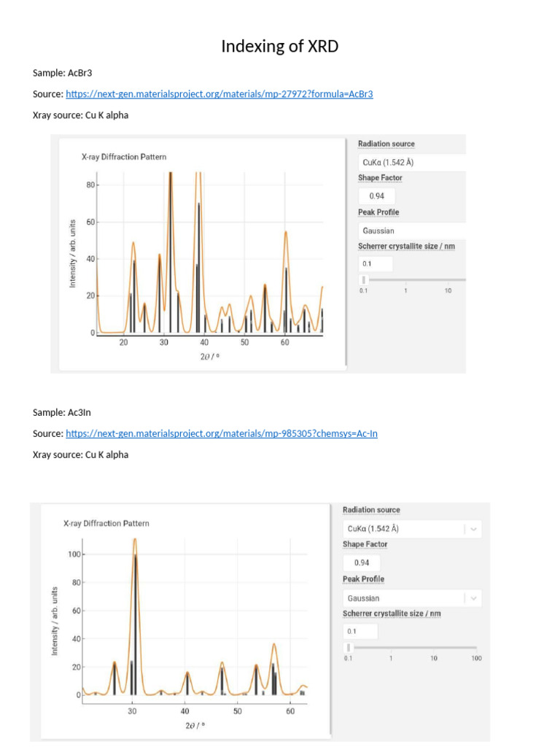Click chevron arrow of Ac3In Radiation source dropdown

tap(474, 529)
